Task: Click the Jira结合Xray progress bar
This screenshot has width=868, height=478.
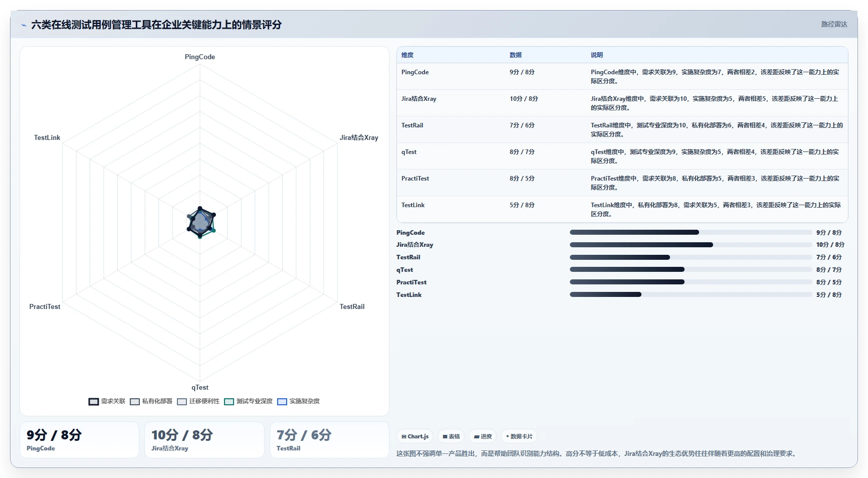Action: [691, 245]
